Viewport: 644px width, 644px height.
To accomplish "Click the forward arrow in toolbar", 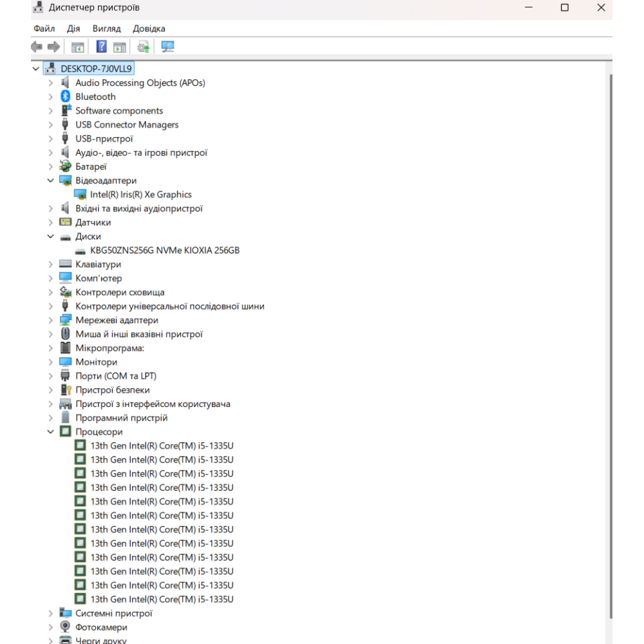I will pyautogui.click(x=54, y=46).
